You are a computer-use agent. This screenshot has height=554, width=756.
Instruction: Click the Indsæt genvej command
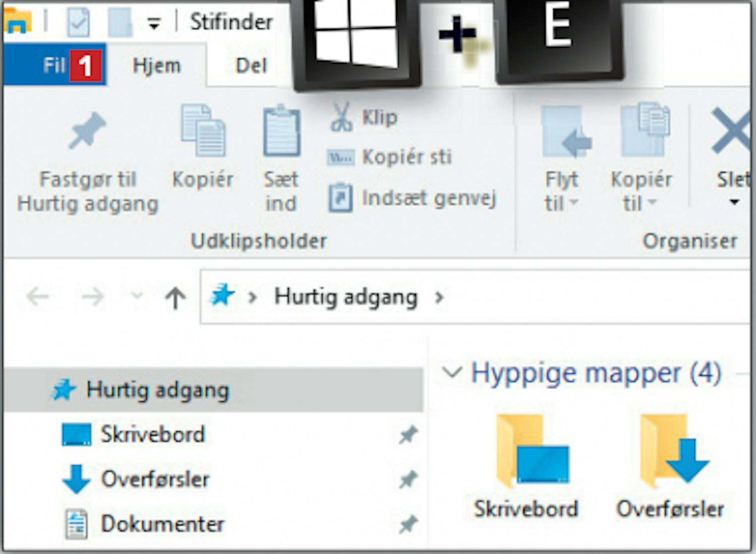click(x=412, y=198)
